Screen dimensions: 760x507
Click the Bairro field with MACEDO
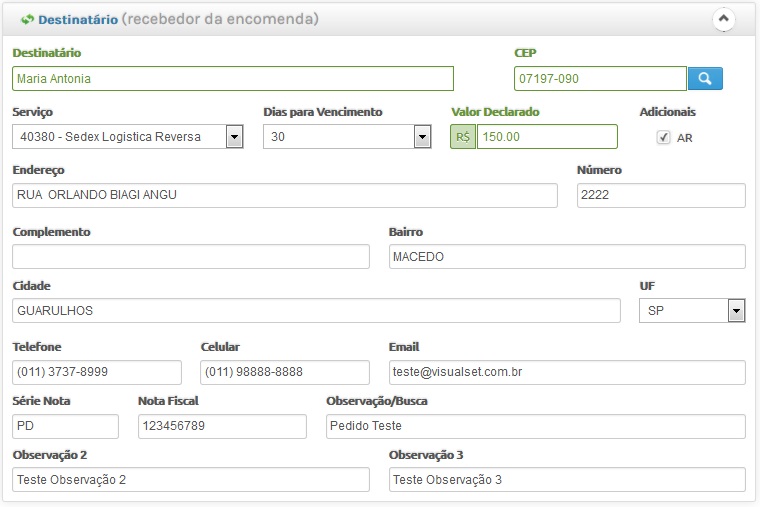(567, 257)
